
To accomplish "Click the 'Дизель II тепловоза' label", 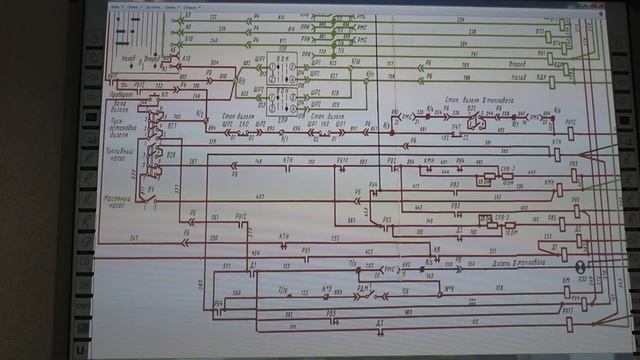I will click(519, 263).
